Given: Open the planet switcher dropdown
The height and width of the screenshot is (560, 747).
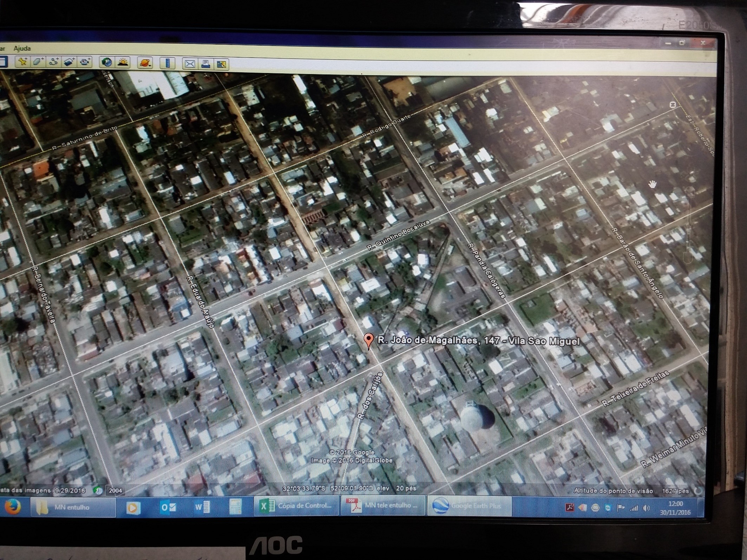Looking at the screenshot, I should click(145, 63).
